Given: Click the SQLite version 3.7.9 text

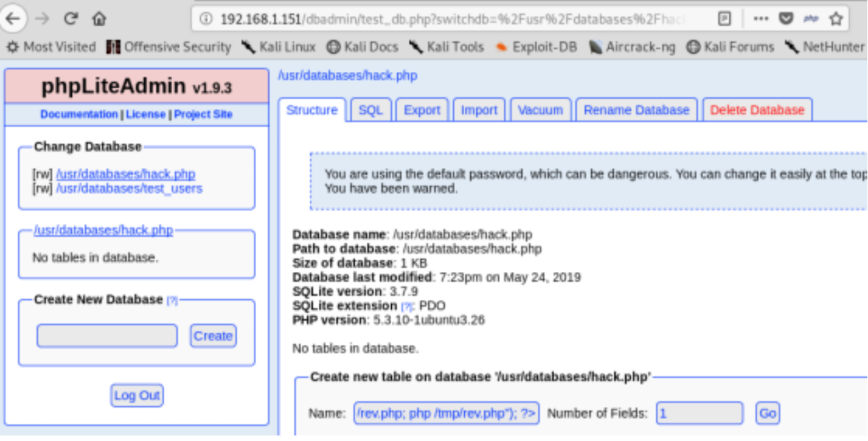Looking at the screenshot, I should (355, 292).
